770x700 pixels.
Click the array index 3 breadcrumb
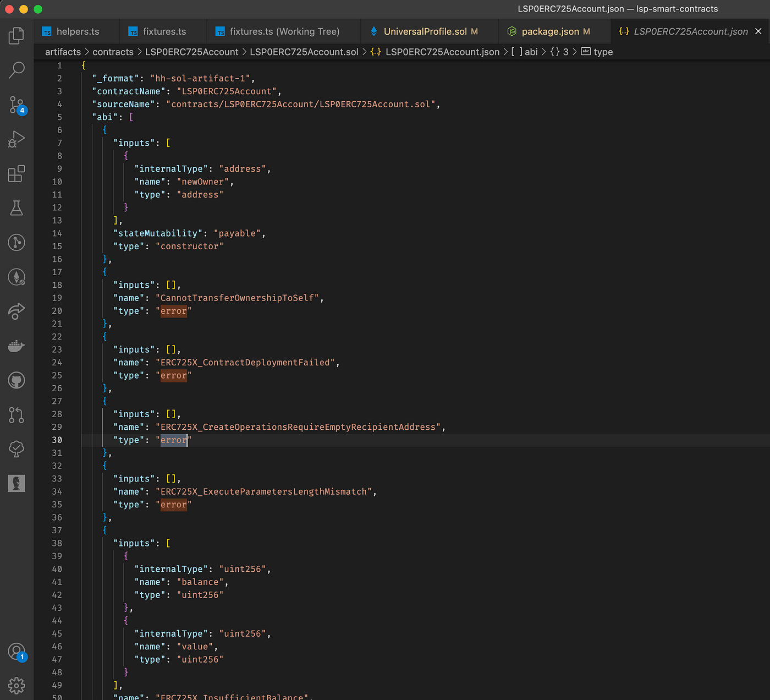click(x=559, y=52)
